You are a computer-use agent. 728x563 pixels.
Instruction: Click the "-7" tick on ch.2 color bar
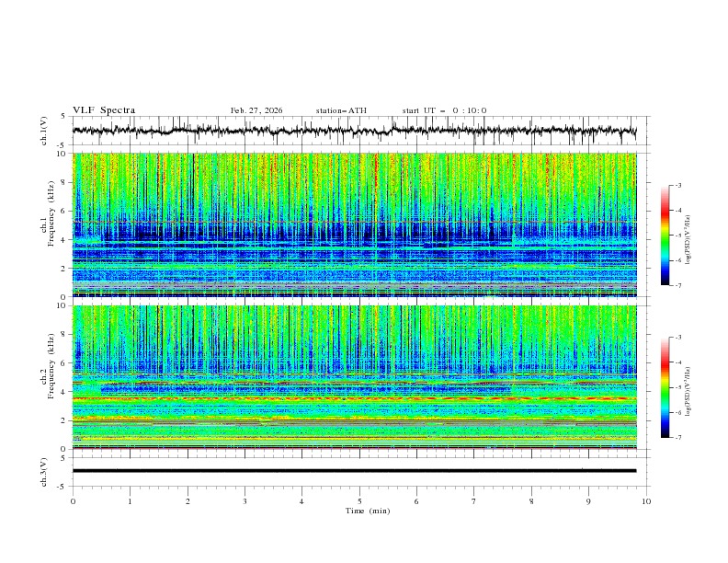(678, 438)
